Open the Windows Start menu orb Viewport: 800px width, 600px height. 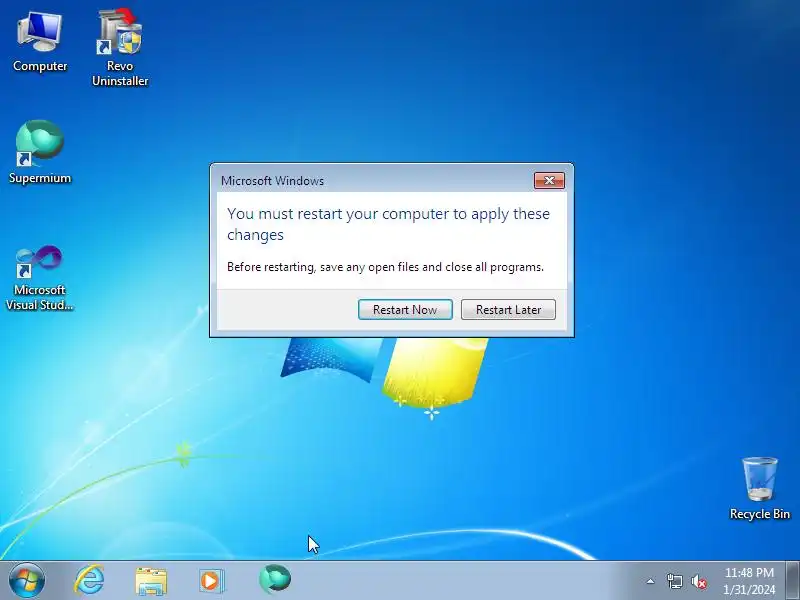tap(27, 581)
